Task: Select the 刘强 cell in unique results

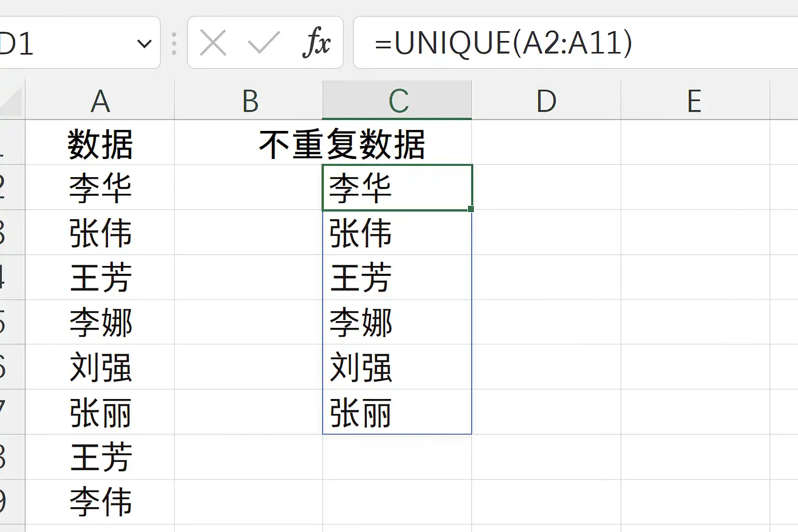Action: tap(397, 367)
